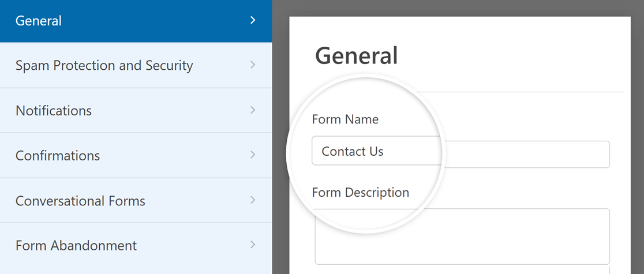Click the Form Name label
The height and width of the screenshot is (274, 644).
point(345,119)
